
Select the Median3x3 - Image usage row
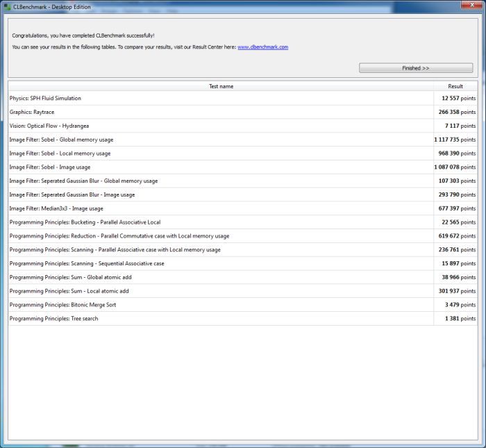(243, 208)
